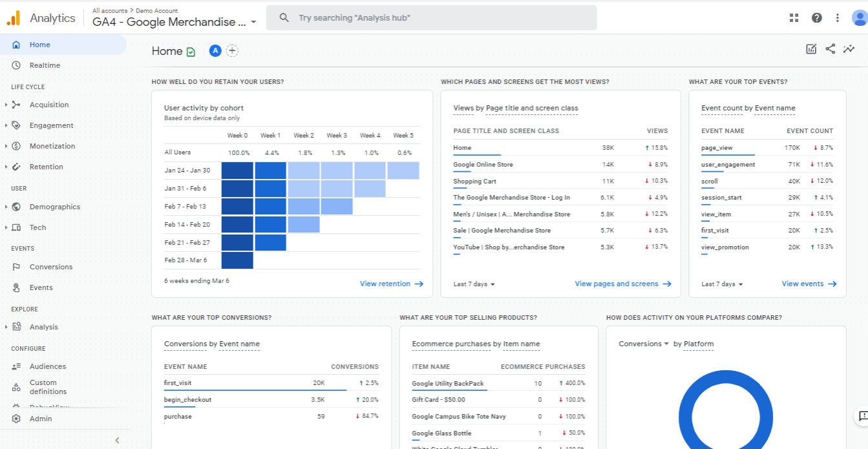868x449 pixels.
Task: Click the Custom definitions shapes icon
Action: [x=16, y=387]
